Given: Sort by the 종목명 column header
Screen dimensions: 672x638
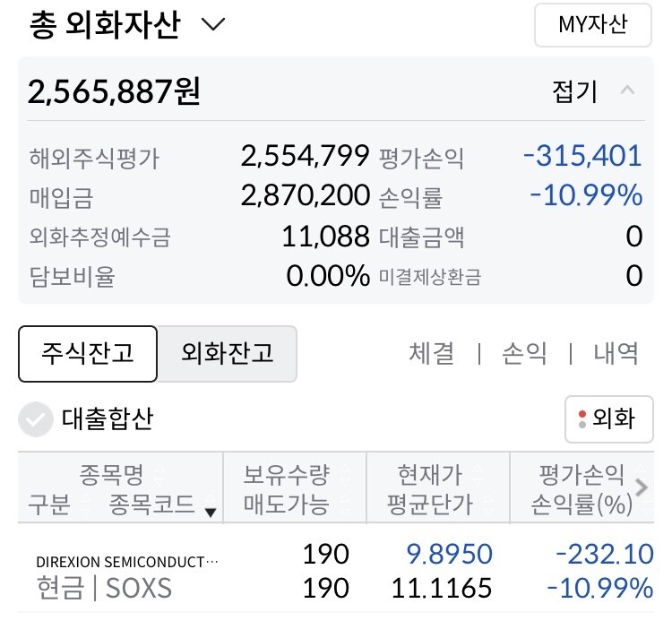Looking at the screenshot, I should (x=111, y=474).
